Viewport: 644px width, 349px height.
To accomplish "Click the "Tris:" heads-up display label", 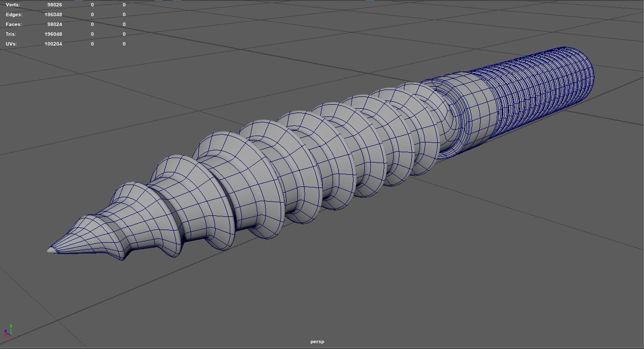I will pyautogui.click(x=11, y=34).
